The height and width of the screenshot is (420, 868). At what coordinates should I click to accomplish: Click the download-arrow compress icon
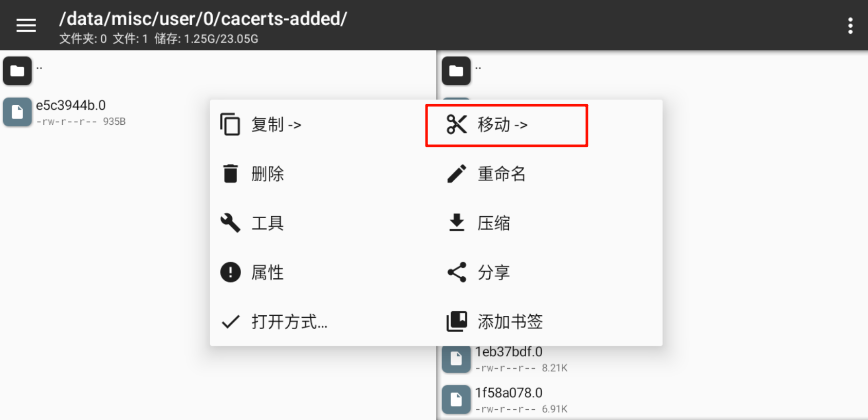pyautogui.click(x=456, y=223)
